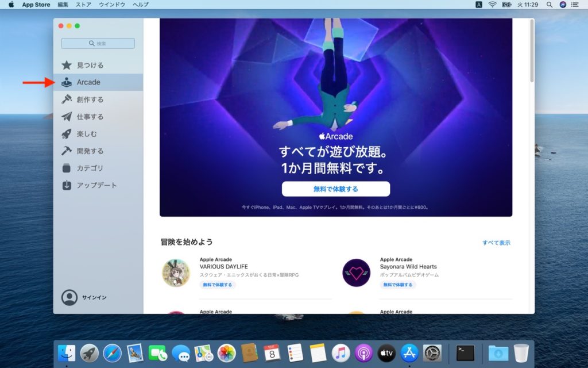Viewport: 588px width, 368px height.
Task: Start free trial of Sayonara Wild Hearts
Action: 397,285
